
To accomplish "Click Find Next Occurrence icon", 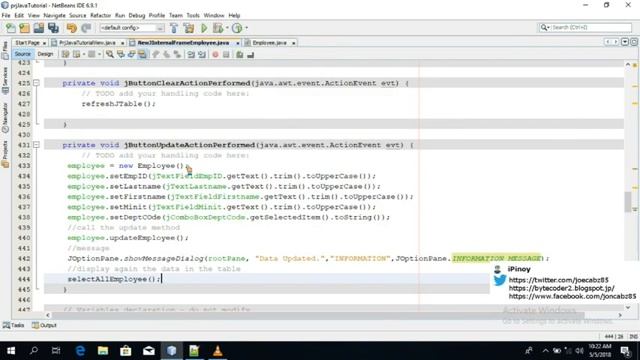I will pyautogui.click(x=131, y=54).
